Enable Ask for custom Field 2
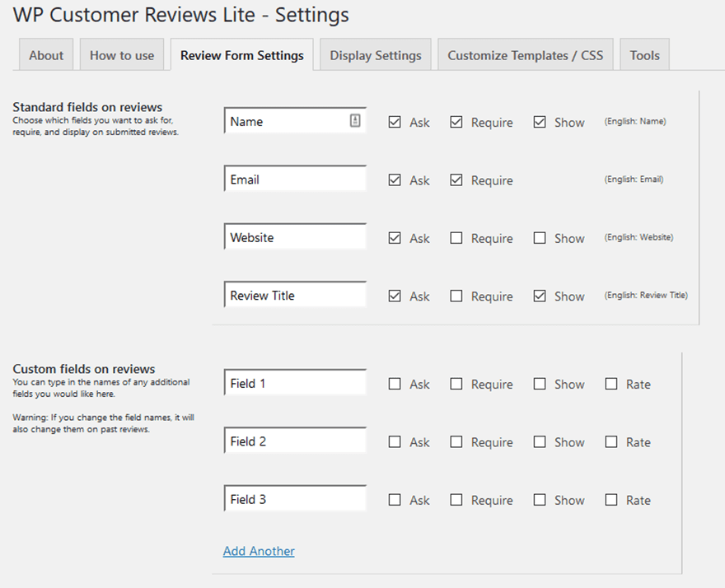The height and width of the screenshot is (588, 725). (395, 442)
